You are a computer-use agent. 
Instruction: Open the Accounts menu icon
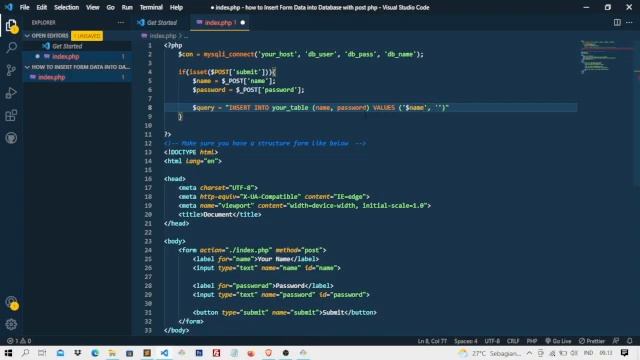(x=11, y=303)
